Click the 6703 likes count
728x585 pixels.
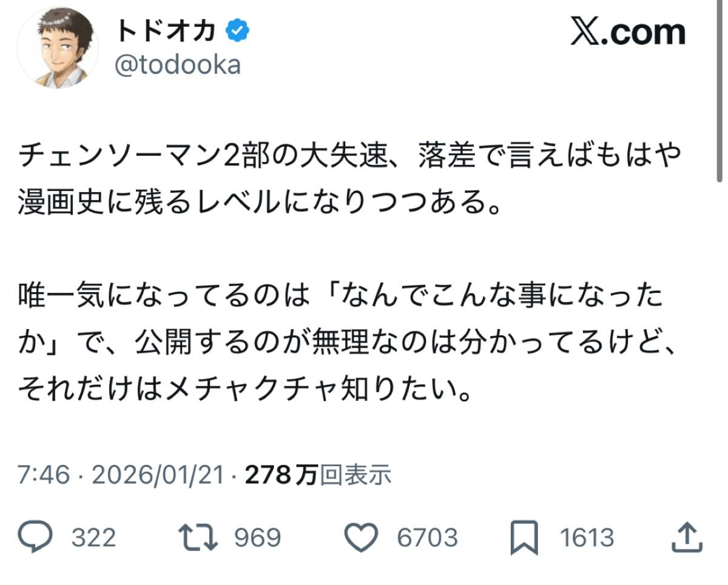(427, 538)
